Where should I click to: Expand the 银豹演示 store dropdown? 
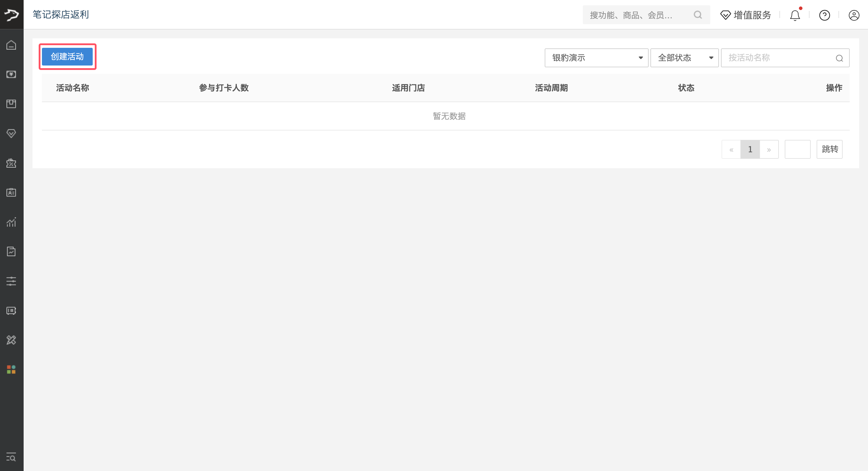(x=596, y=58)
